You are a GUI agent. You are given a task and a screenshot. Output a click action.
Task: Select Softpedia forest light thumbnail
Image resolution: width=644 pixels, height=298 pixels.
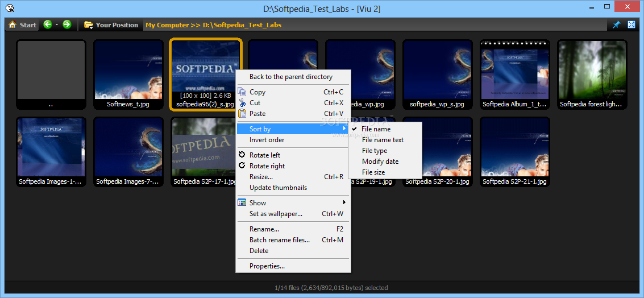(592, 74)
